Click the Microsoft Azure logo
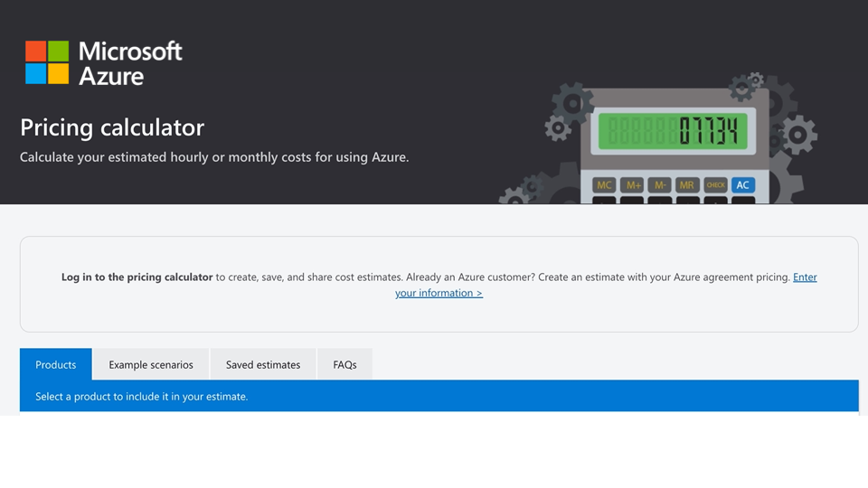The image size is (868, 488). pyautogui.click(x=103, y=62)
